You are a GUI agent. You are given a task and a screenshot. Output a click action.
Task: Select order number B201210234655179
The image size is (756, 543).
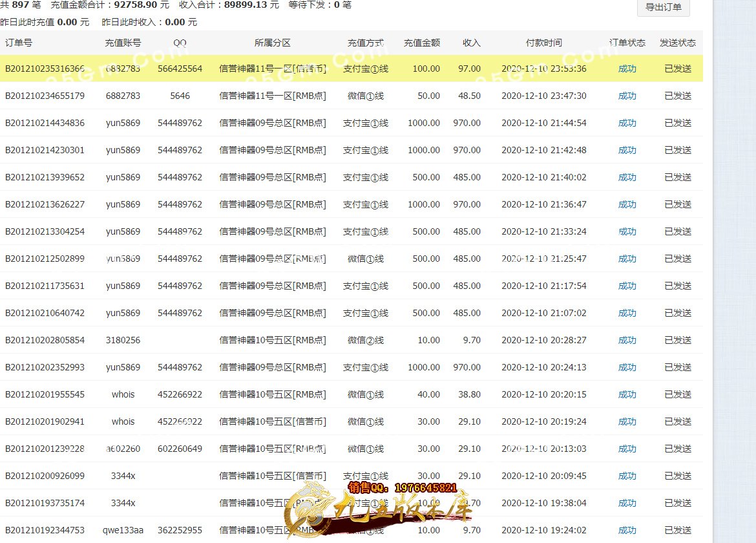click(45, 96)
